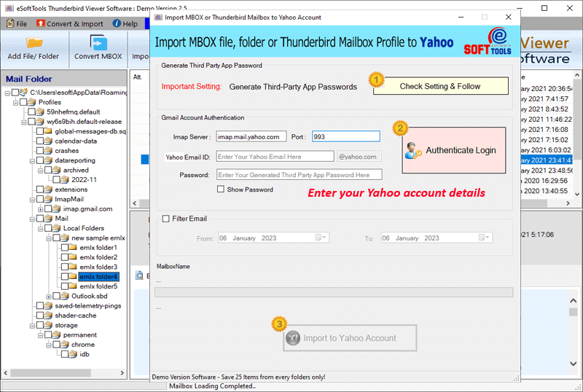
Task: Click the Convert MBOX toolbar icon
Action: (x=98, y=42)
